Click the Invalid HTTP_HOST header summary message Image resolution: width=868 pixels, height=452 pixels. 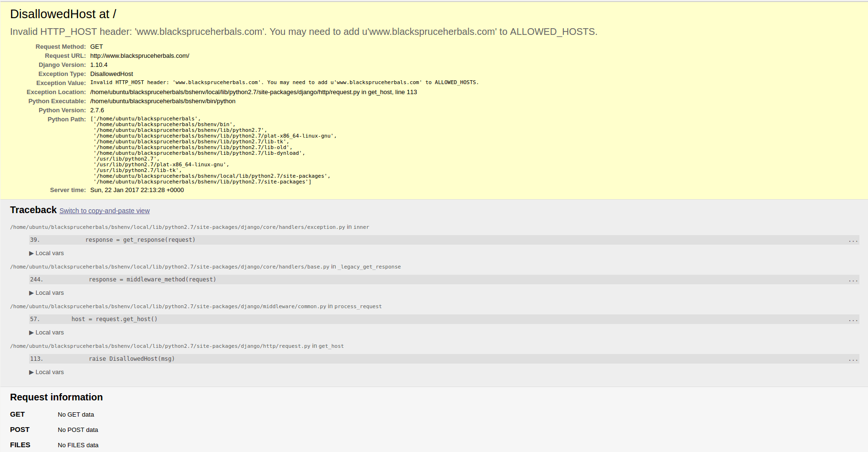(304, 32)
